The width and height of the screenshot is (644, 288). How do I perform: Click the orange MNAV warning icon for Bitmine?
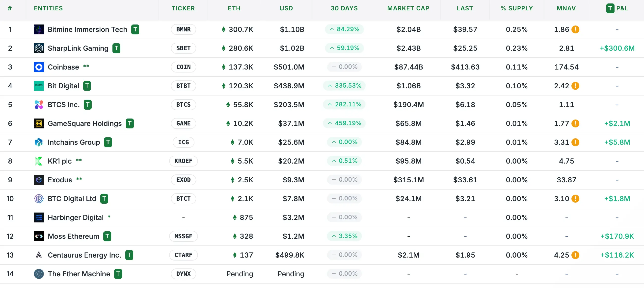[575, 29]
